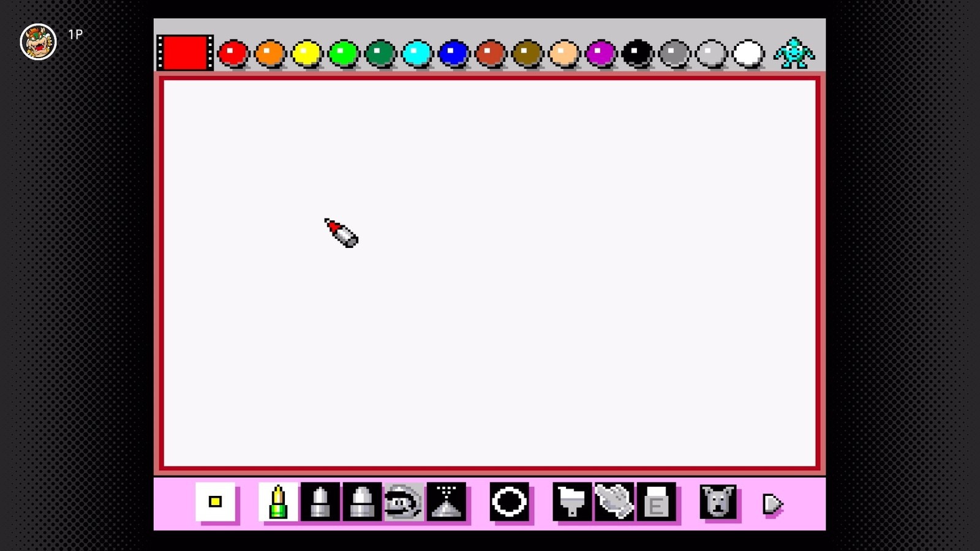Viewport: 980px width, 551px height.
Task: Select the hand move tool
Action: click(614, 502)
